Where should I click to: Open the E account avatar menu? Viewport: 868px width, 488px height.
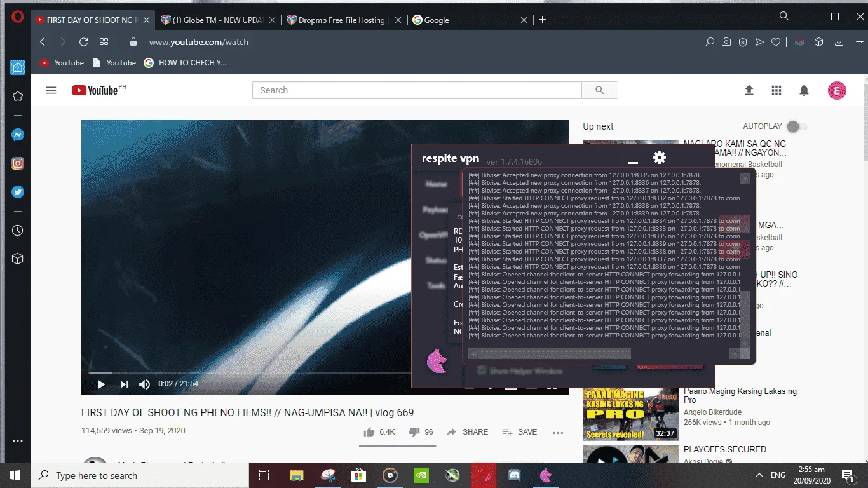(x=837, y=90)
